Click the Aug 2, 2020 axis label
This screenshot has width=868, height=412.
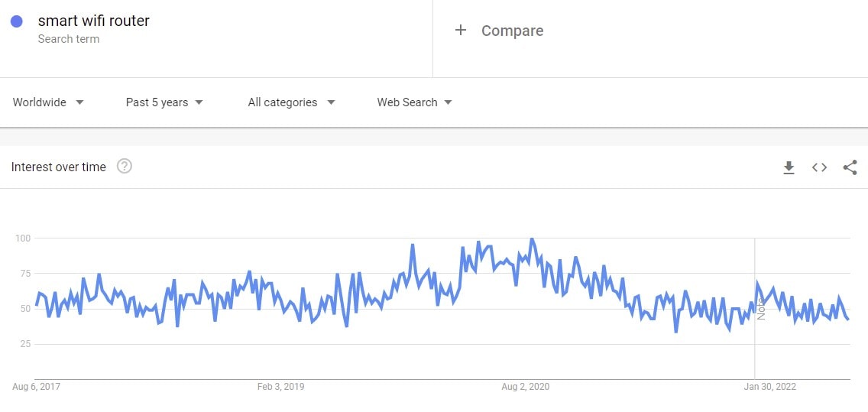tap(526, 387)
